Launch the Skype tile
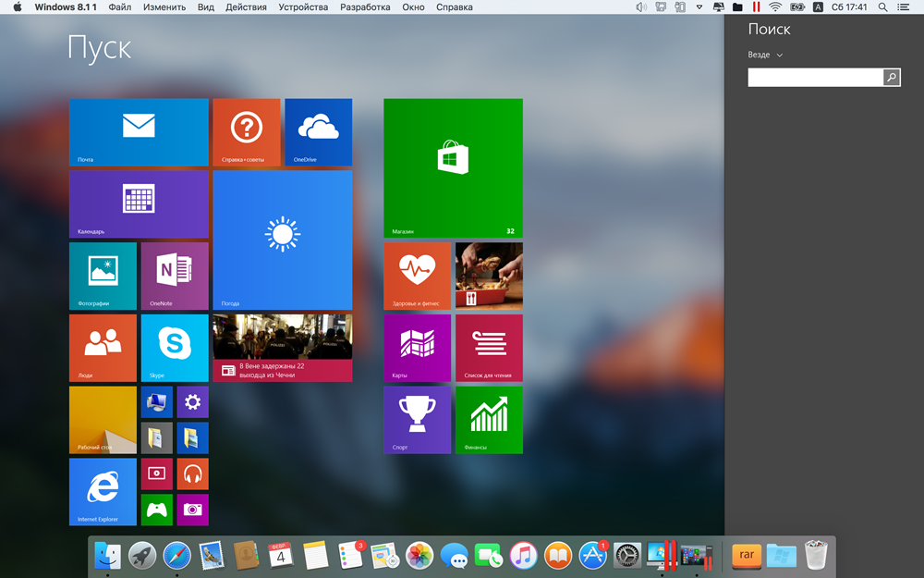Screen dimensions: 924x578 [174, 348]
